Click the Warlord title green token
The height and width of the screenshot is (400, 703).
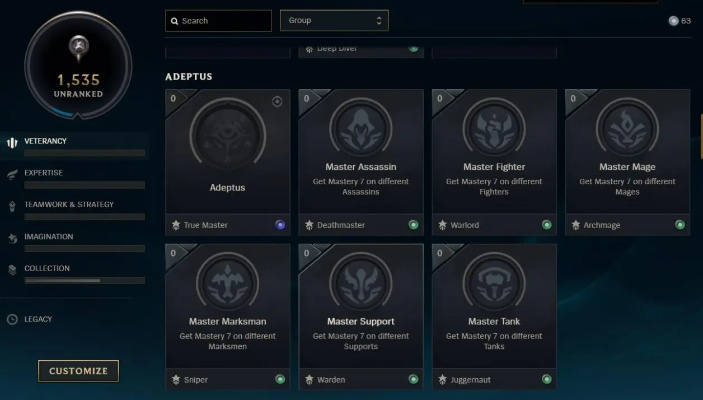(x=547, y=225)
